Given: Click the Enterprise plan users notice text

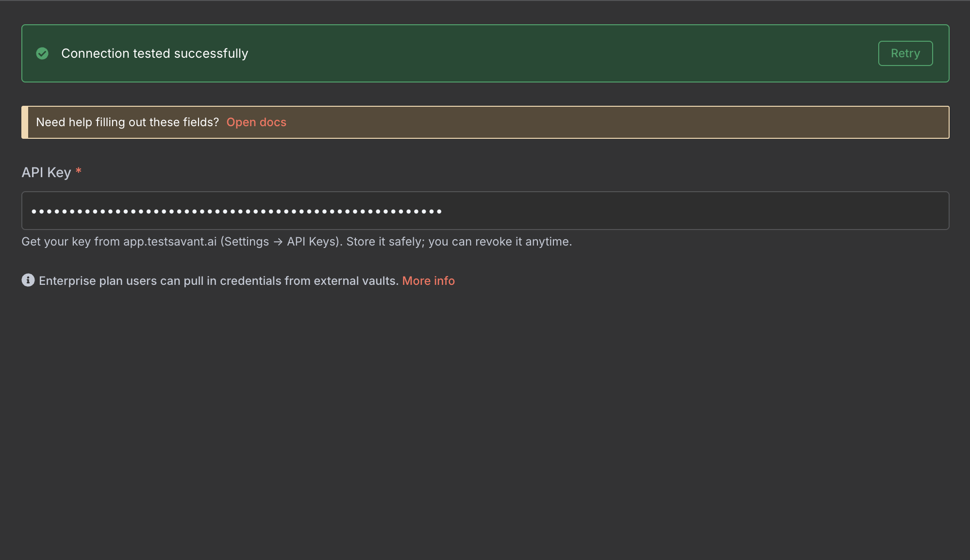Looking at the screenshot, I should 218,281.
